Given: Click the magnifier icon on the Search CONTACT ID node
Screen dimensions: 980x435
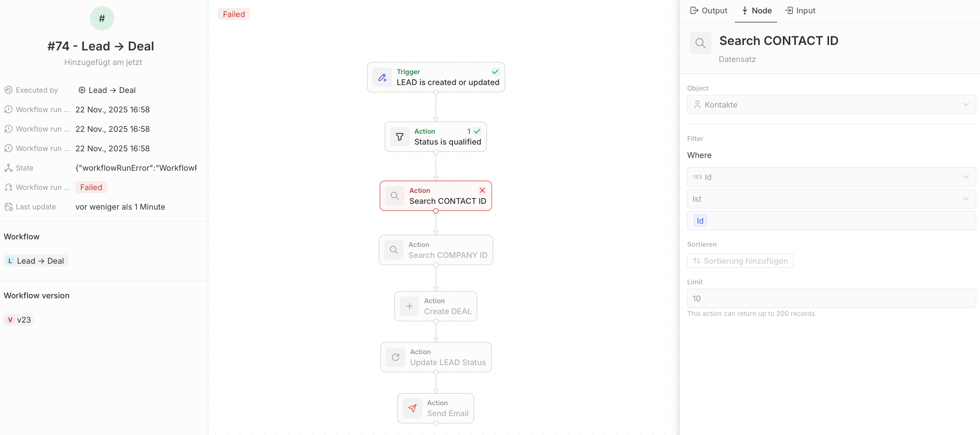Looking at the screenshot, I should (x=395, y=196).
